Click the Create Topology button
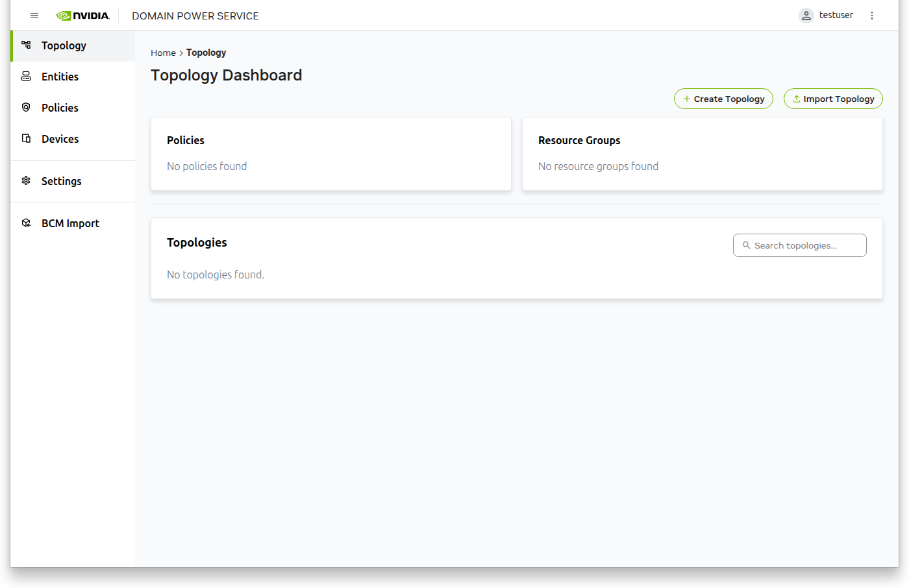 (x=723, y=99)
